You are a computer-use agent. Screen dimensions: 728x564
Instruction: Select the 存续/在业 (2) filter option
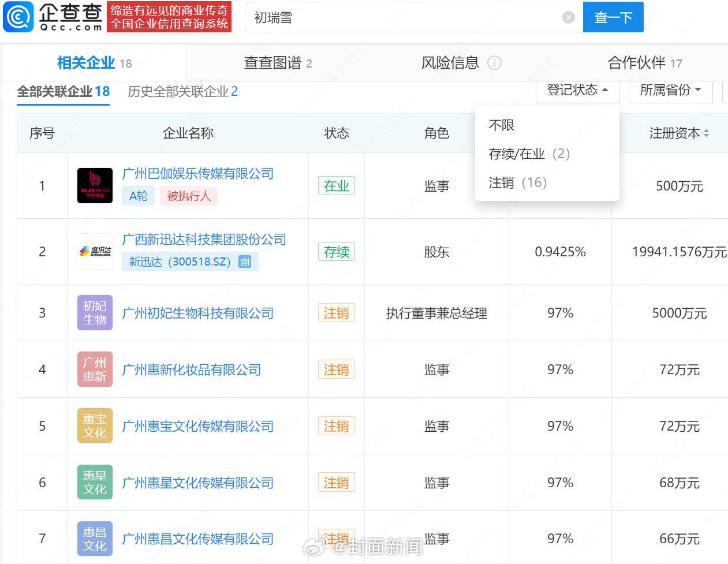[528, 154]
